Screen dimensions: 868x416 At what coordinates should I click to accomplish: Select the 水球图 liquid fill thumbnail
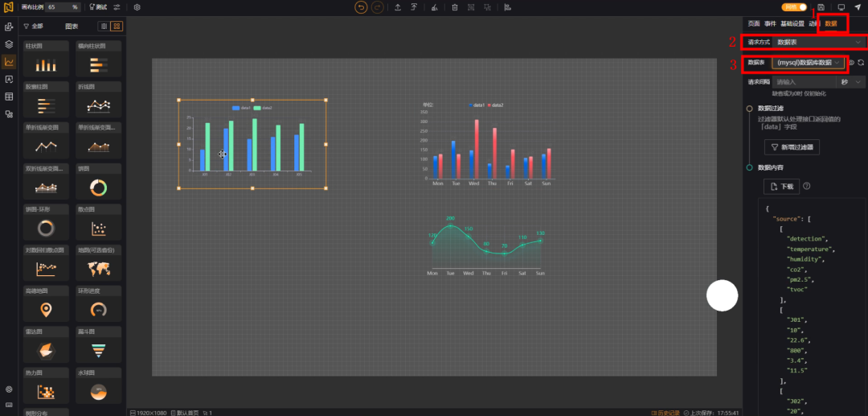click(x=98, y=385)
